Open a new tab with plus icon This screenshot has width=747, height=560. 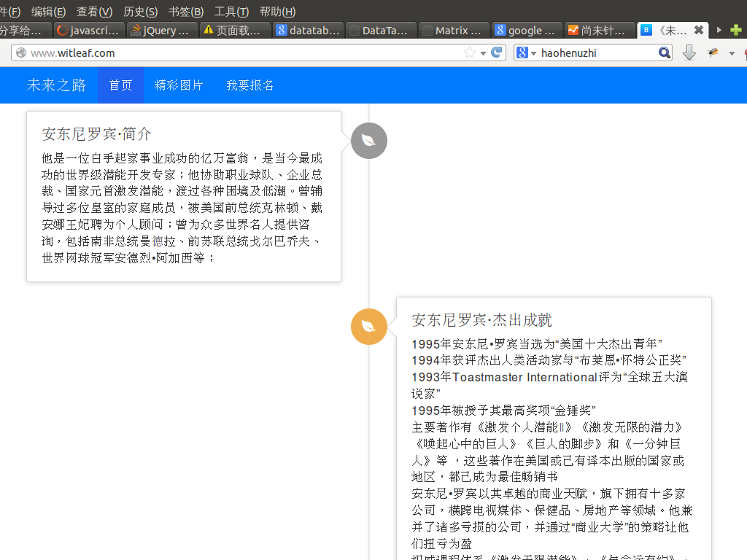pyautogui.click(x=735, y=30)
